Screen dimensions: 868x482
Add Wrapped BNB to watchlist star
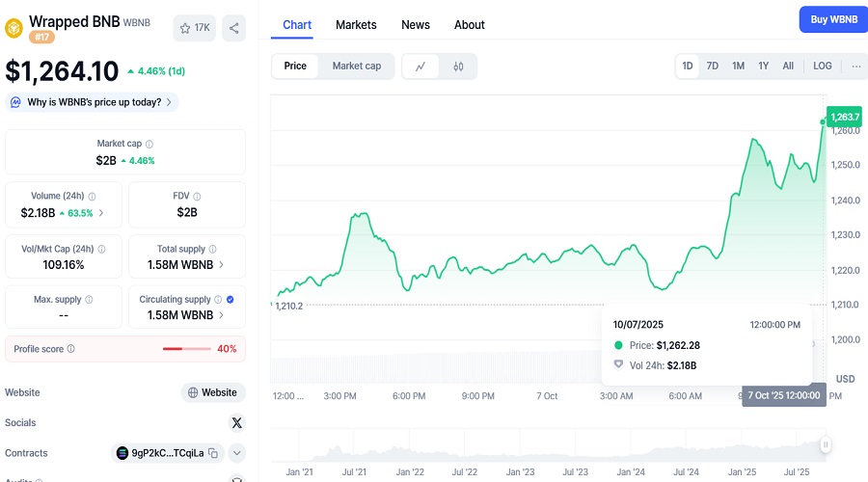pos(196,28)
